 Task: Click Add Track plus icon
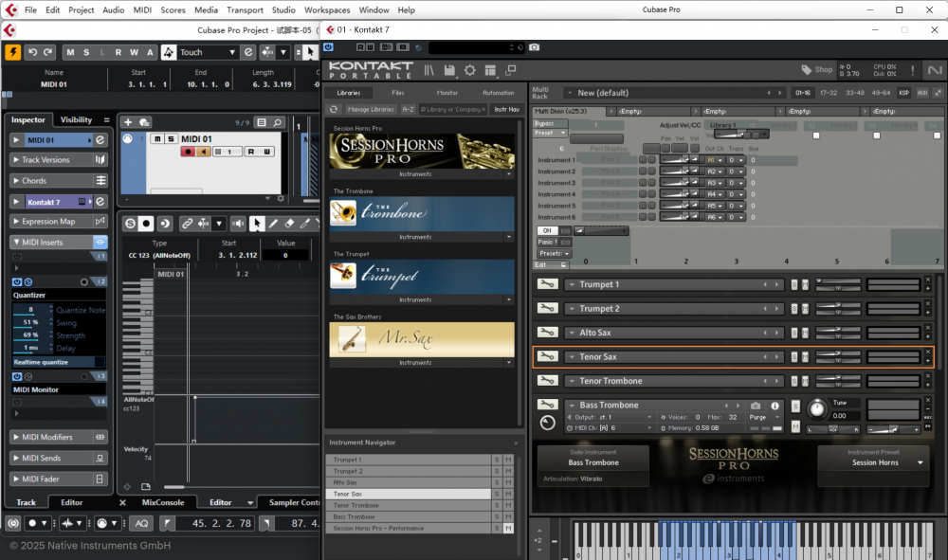(128, 122)
